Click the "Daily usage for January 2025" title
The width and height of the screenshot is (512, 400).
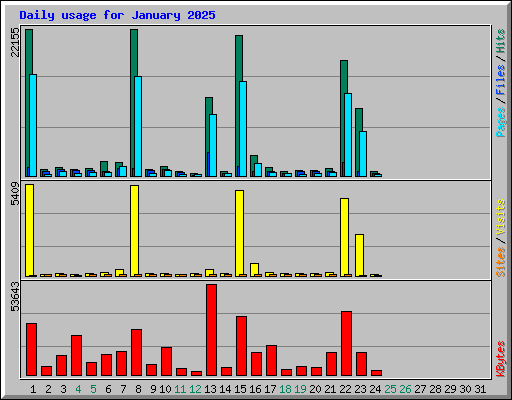(x=117, y=15)
